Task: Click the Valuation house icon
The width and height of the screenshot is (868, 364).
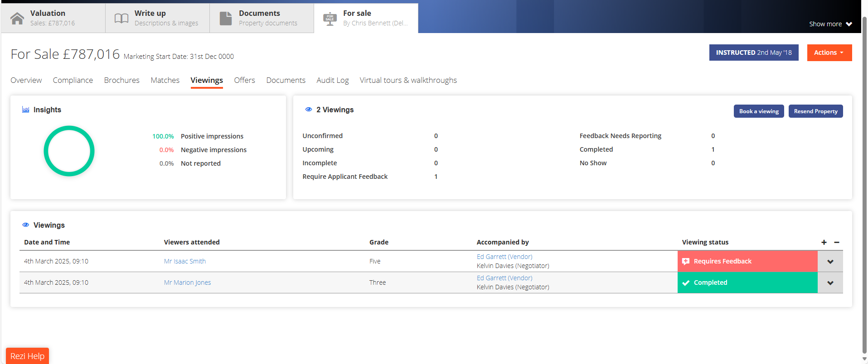Action: tap(17, 19)
